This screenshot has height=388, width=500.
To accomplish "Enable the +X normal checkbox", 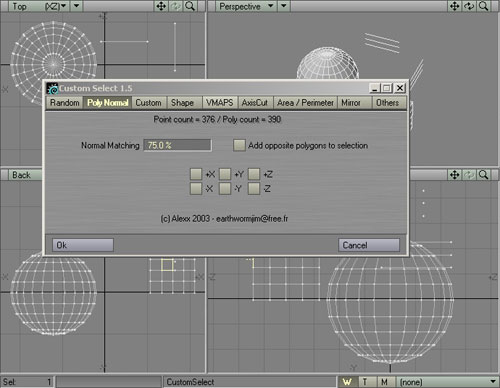I will point(196,174).
